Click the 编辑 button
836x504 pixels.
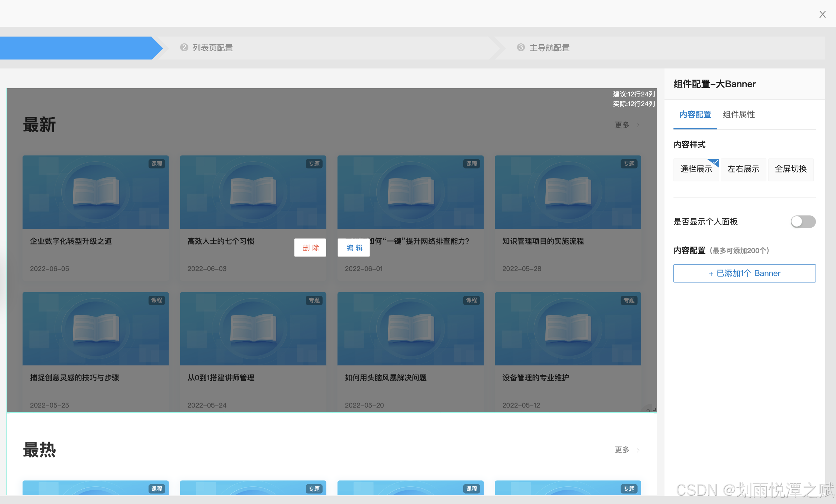click(354, 248)
